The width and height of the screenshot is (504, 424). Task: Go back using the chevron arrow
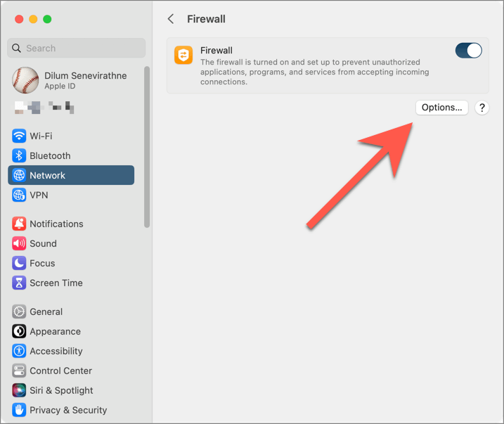[x=171, y=19]
